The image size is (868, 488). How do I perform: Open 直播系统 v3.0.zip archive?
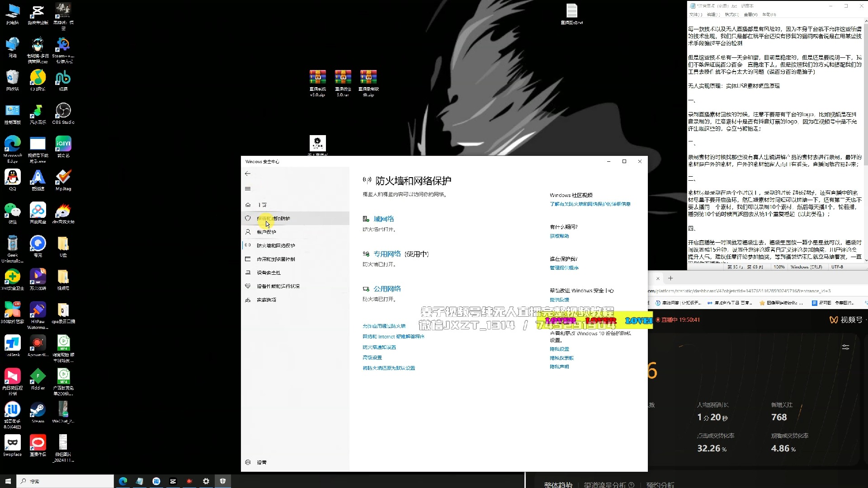coord(317,84)
